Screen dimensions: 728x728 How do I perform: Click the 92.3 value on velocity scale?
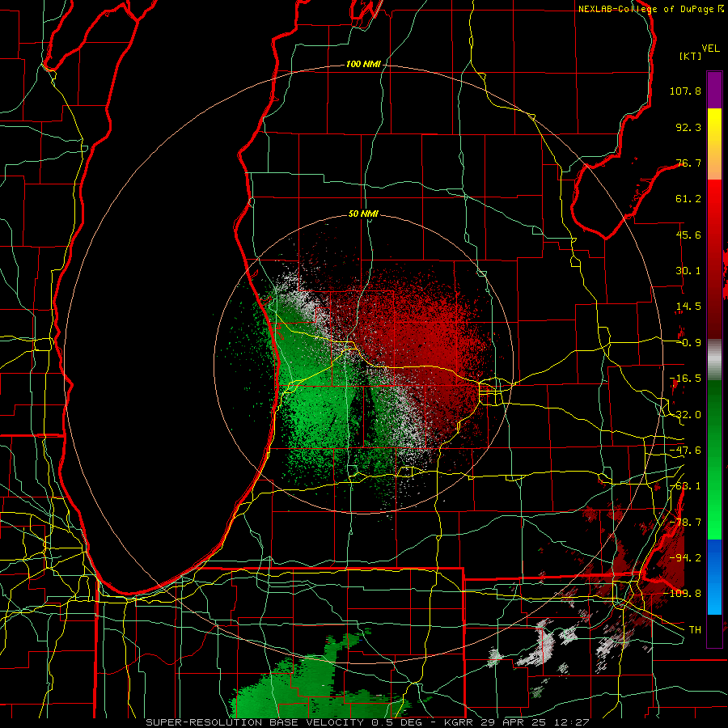(688, 127)
